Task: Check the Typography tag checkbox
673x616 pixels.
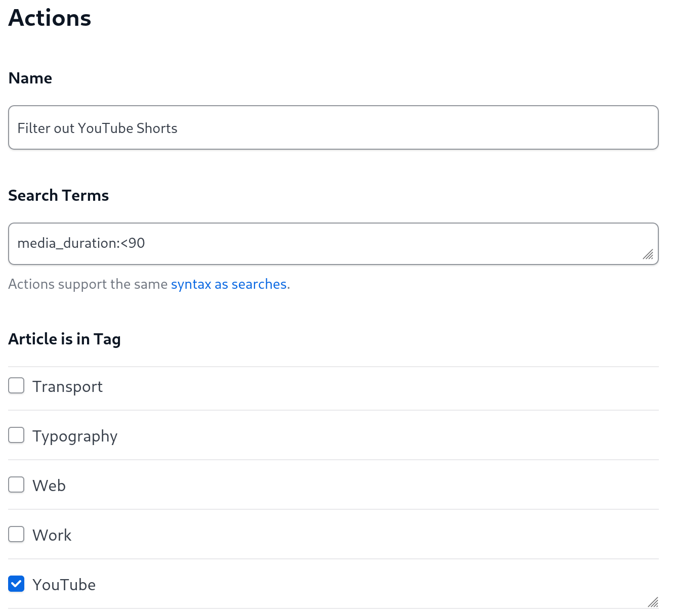Action: (16, 435)
